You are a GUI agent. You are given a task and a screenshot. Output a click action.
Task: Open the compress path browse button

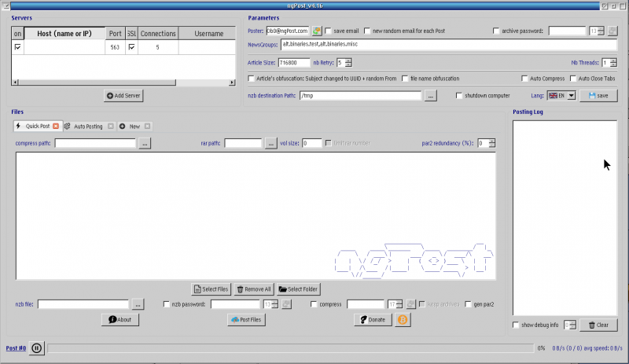144,144
